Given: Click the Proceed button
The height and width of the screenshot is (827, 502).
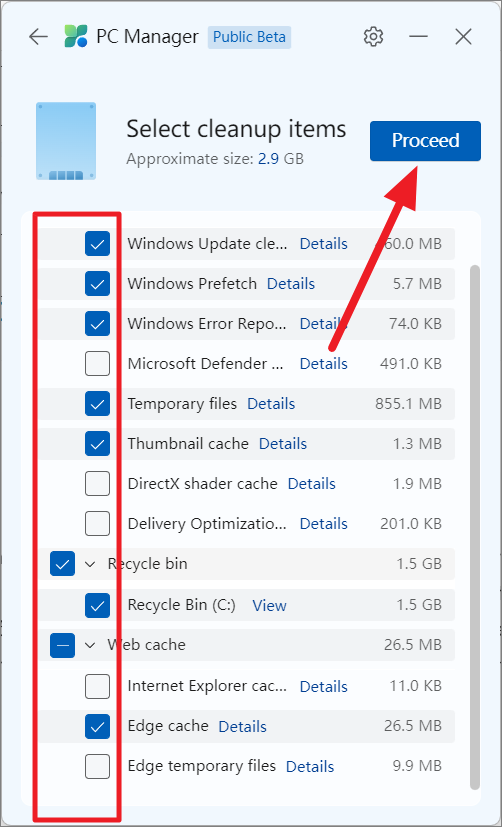Looking at the screenshot, I should [426, 141].
